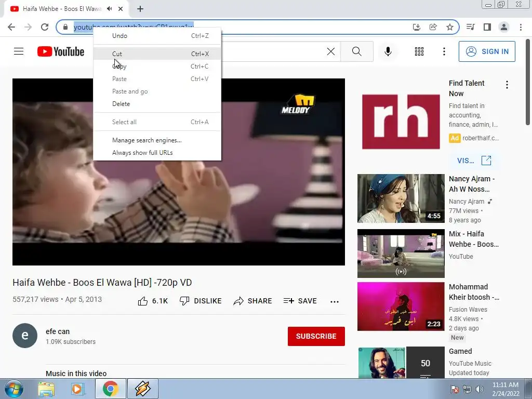The image size is (532, 399).
Task: Click system tray volume icon
Action: click(x=480, y=389)
